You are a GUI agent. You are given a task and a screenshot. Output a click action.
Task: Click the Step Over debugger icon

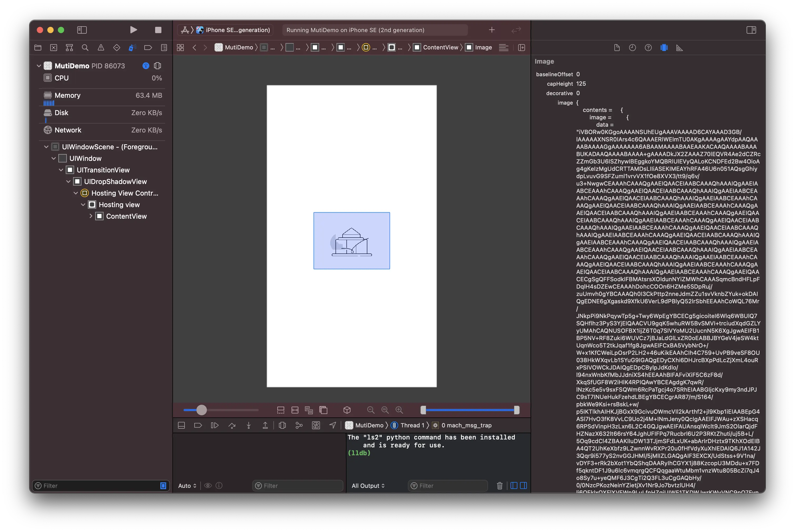coord(232,425)
